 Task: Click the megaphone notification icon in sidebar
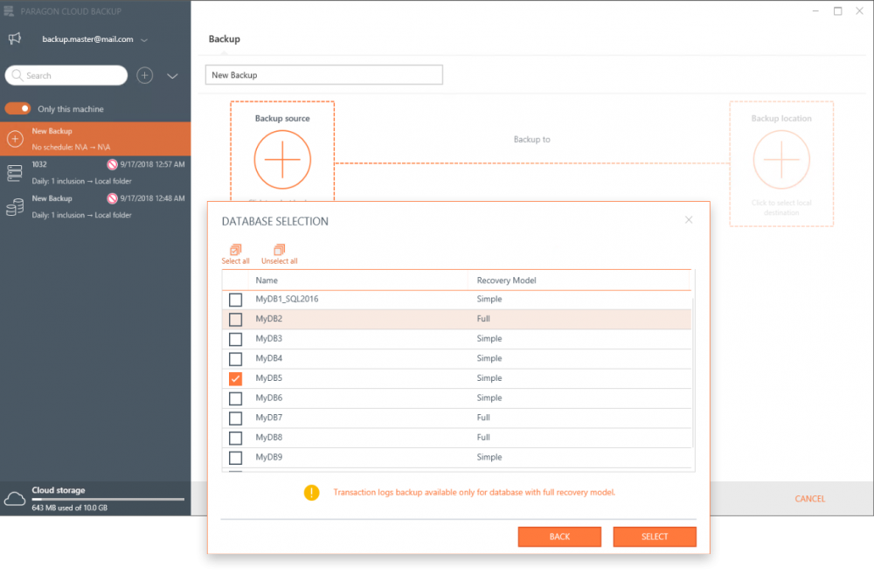[12, 38]
